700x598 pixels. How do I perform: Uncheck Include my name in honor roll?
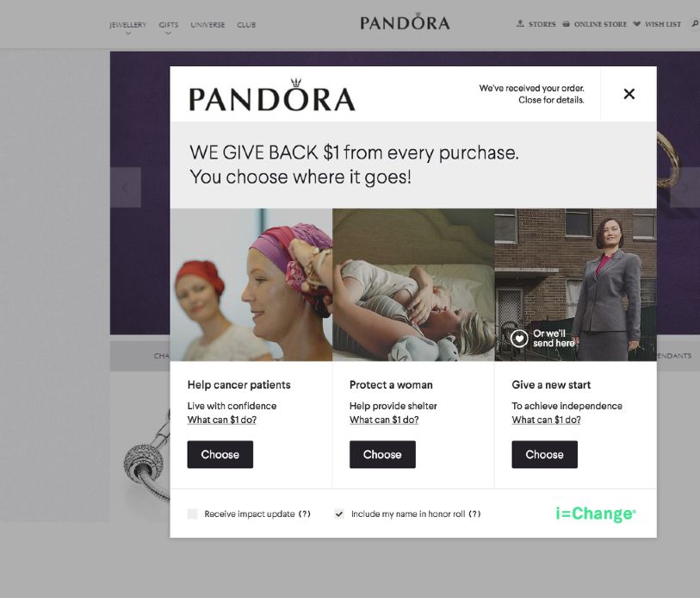pyautogui.click(x=339, y=514)
